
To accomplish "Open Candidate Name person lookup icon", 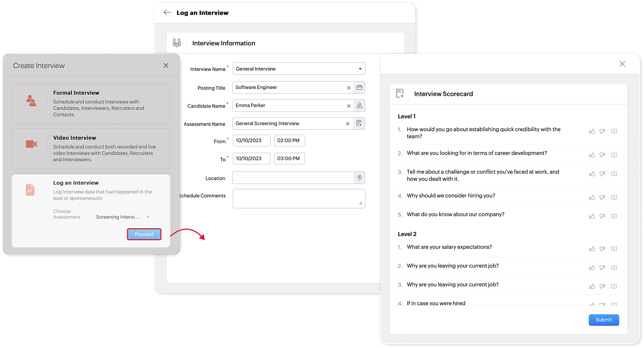I will pyautogui.click(x=359, y=105).
